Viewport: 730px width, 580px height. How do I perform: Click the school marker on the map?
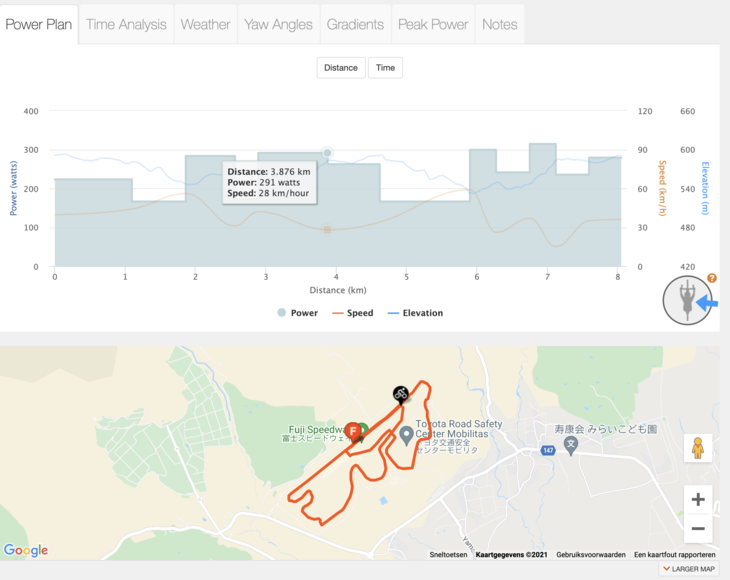point(571,445)
